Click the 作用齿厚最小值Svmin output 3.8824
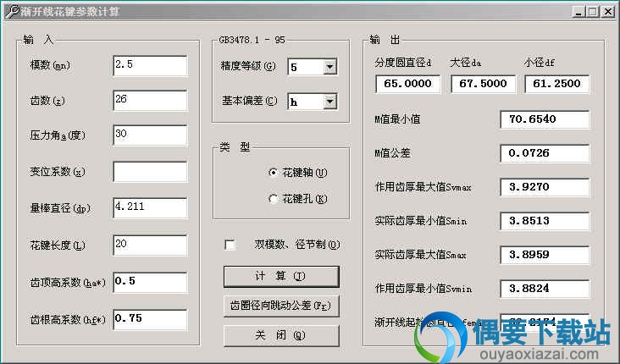The height and width of the screenshot is (364, 620). (x=545, y=289)
